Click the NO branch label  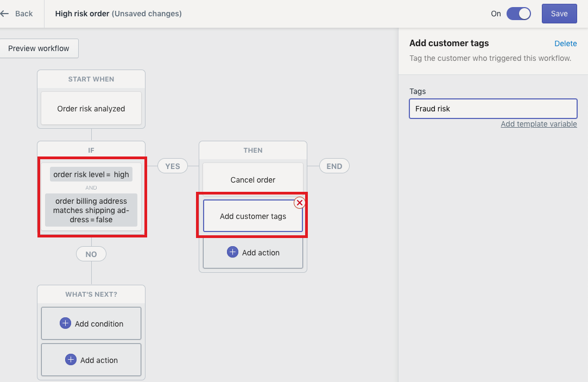91,254
